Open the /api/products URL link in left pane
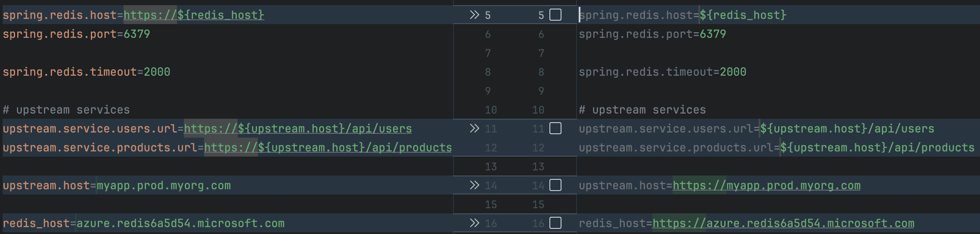This screenshot has width=980, height=234. (328, 148)
